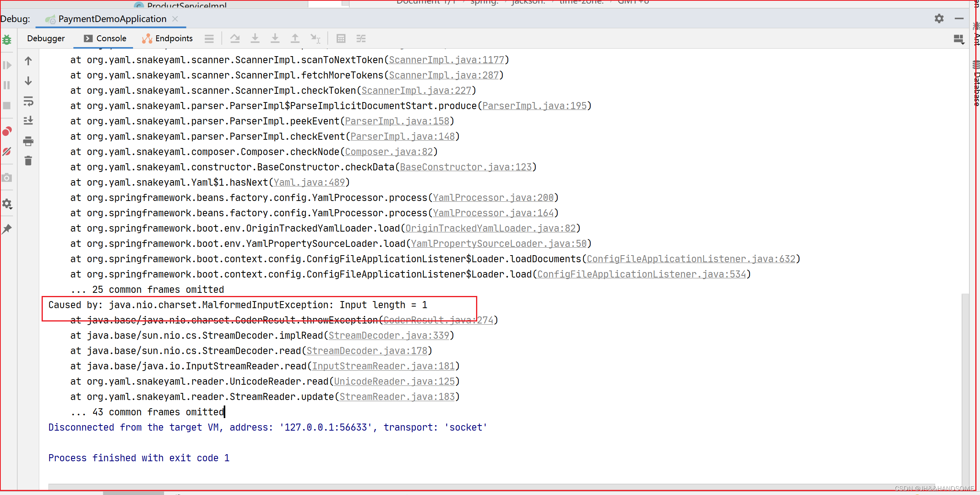980x495 pixels.
Task: Open link UnicodeReader.java:125
Action: tap(394, 382)
